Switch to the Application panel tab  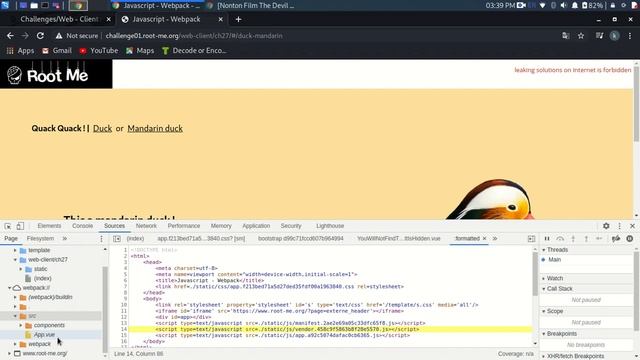click(x=256, y=226)
